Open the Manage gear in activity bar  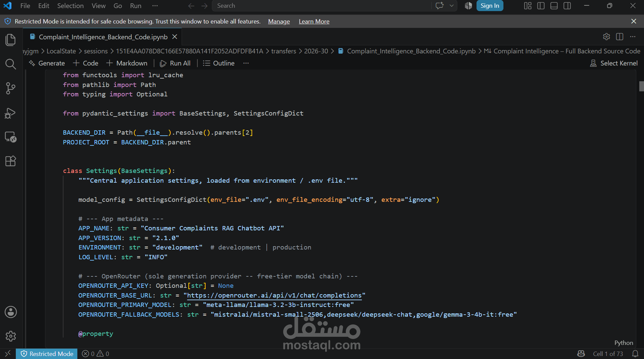11,336
